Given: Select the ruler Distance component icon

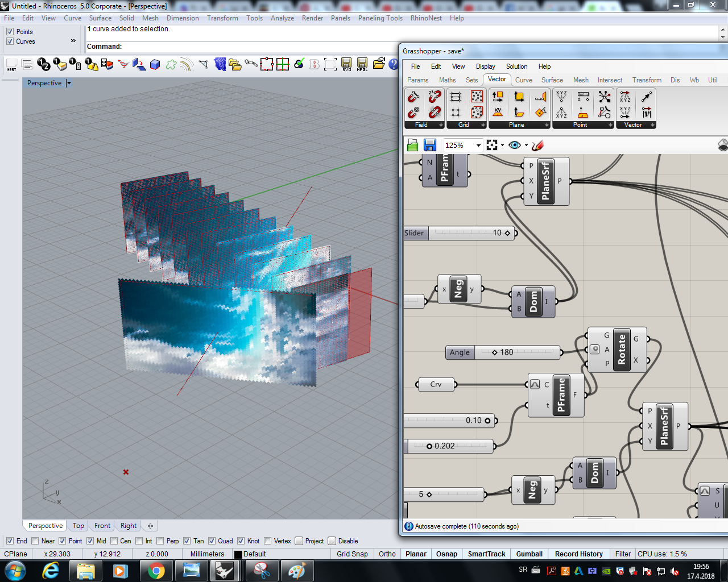Looking at the screenshot, I should tap(583, 97).
